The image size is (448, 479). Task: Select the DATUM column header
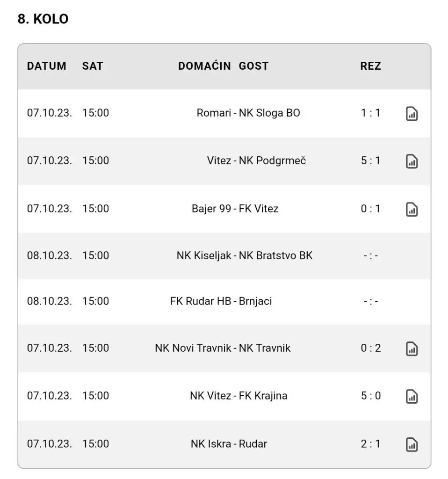(46, 66)
